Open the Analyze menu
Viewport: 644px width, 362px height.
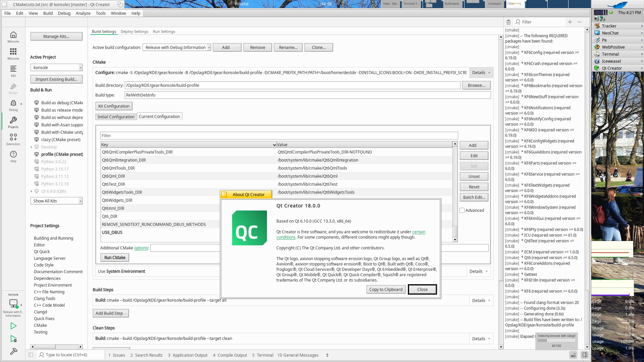pyautogui.click(x=83, y=13)
